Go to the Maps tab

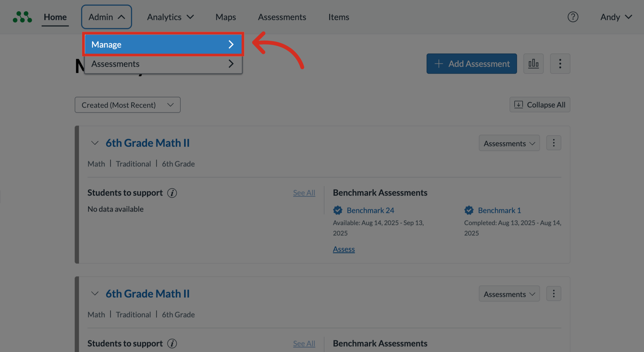pyautogui.click(x=226, y=17)
